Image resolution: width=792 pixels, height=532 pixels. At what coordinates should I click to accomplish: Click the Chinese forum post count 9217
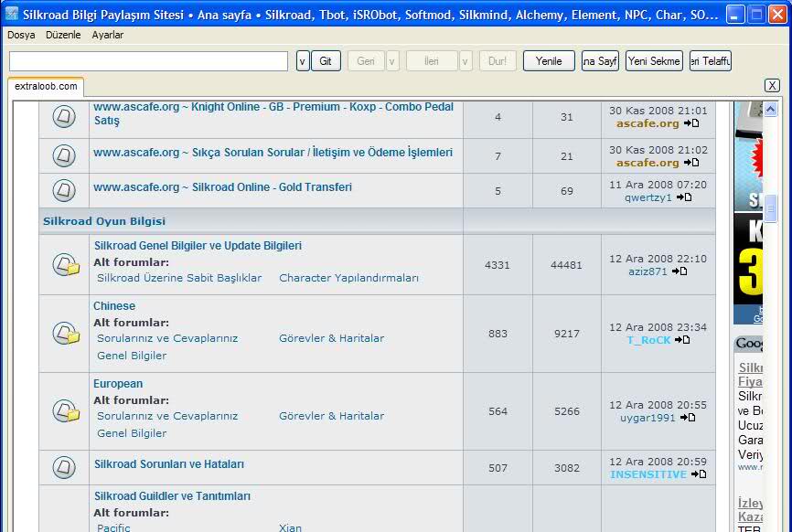[567, 334]
